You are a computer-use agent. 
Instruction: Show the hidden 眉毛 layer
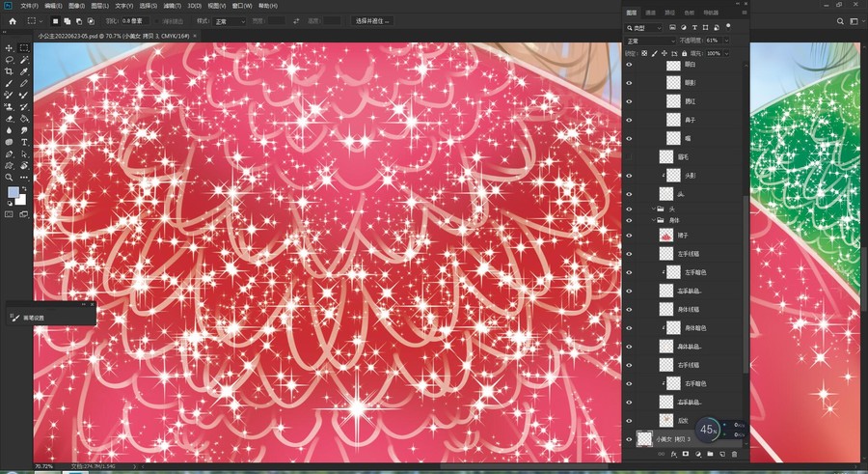(x=629, y=157)
